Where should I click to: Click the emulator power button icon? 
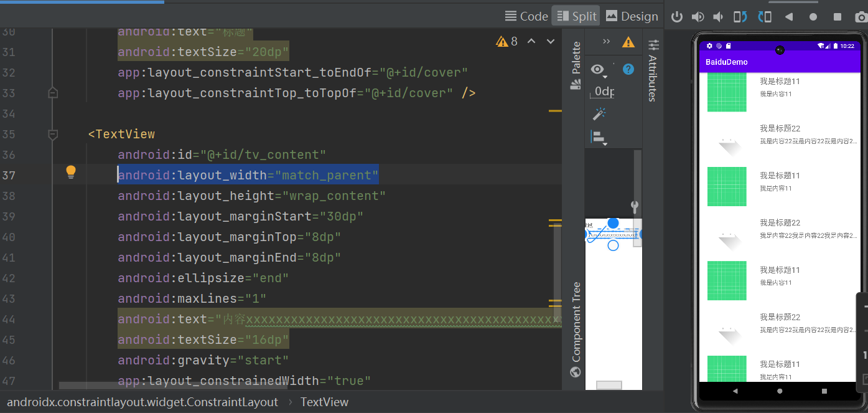[x=677, y=17]
